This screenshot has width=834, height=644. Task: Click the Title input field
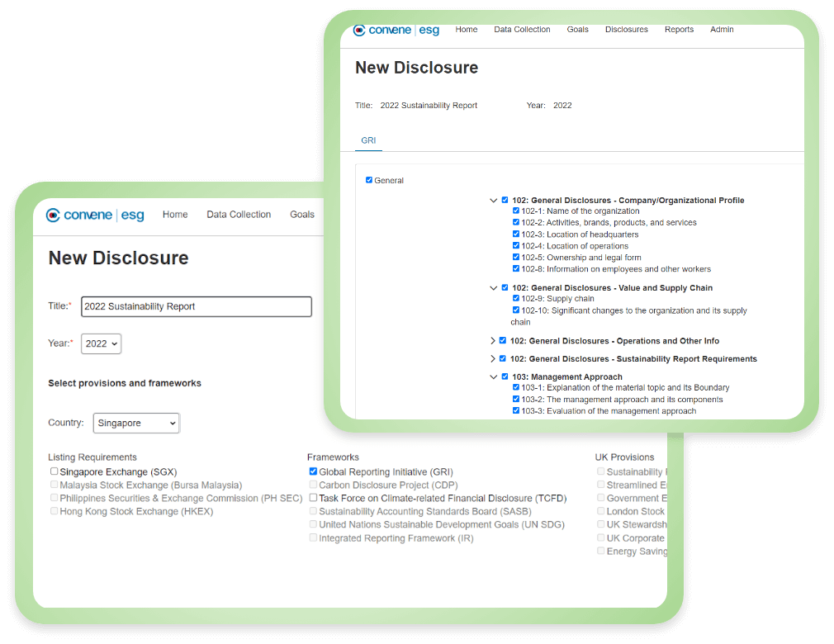tap(197, 306)
